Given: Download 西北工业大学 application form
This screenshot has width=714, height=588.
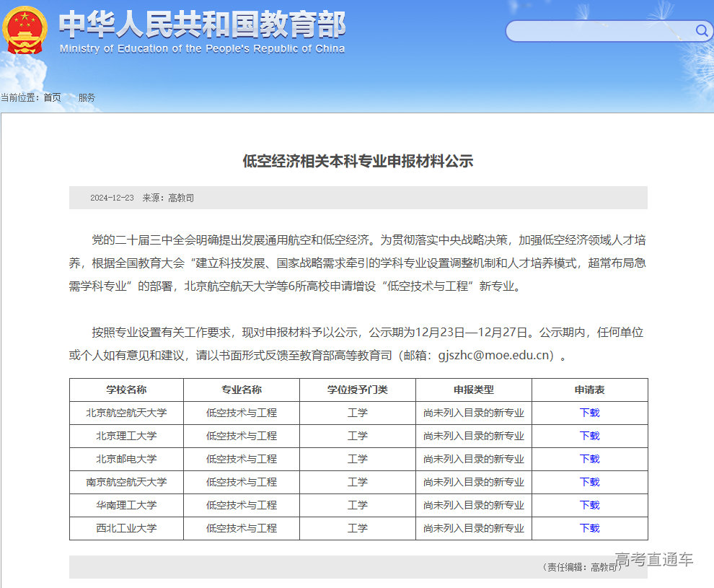Looking at the screenshot, I should 589,528.
